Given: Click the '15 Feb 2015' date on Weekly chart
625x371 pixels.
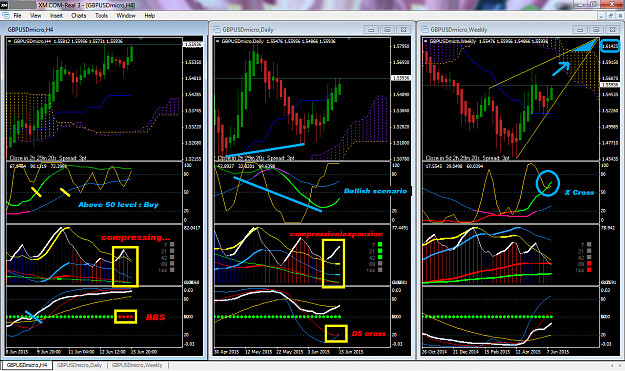Looking at the screenshot, I should pos(497,352).
